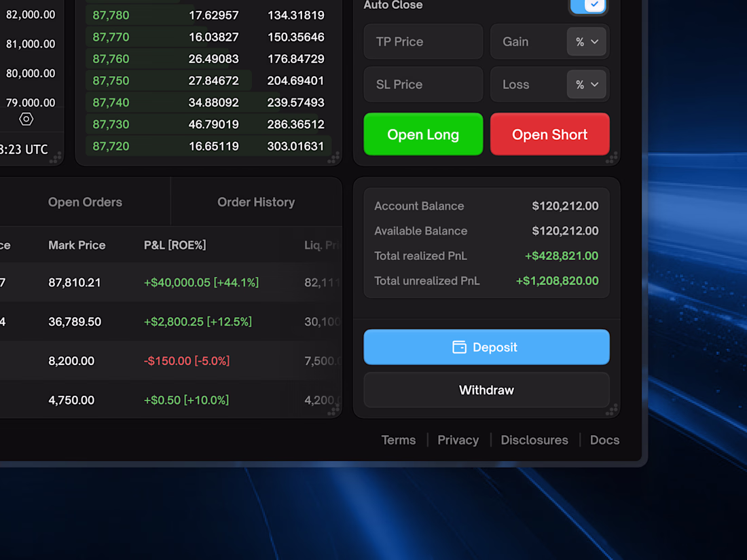Screen dimensions: 747x560
Task: Click the P&L [ROE%] column header
Action: pyautogui.click(x=175, y=245)
